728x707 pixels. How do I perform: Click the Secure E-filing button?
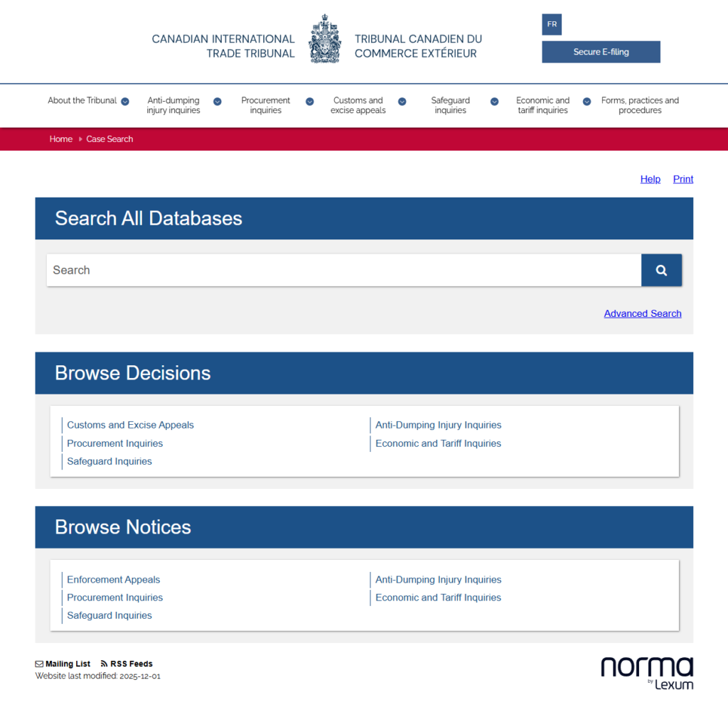pos(601,52)
